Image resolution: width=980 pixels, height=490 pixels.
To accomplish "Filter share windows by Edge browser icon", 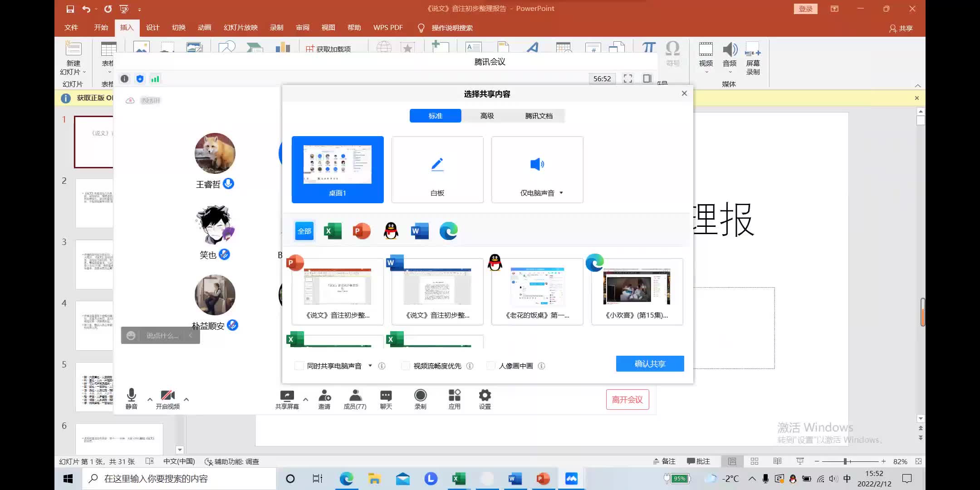I will [449, 231].
